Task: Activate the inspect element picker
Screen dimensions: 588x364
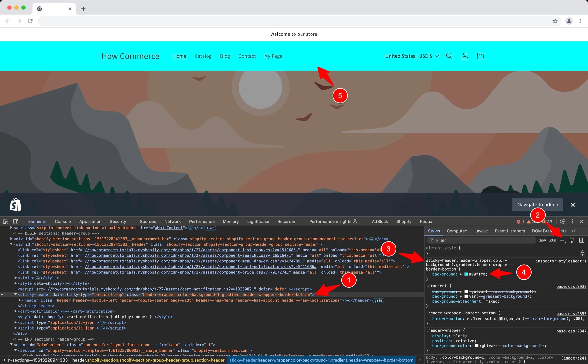Action: tap(6, 221)
